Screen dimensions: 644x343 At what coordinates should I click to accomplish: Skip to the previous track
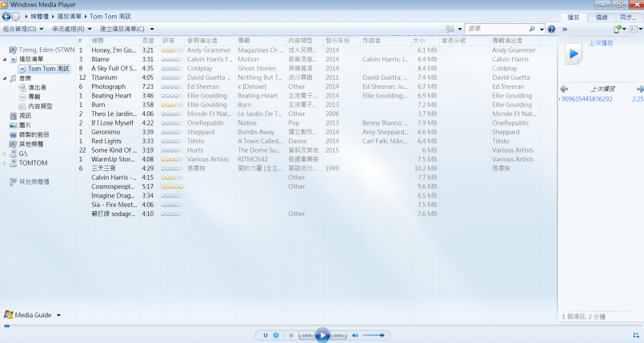pyautogui.click(x=306, y=335)
